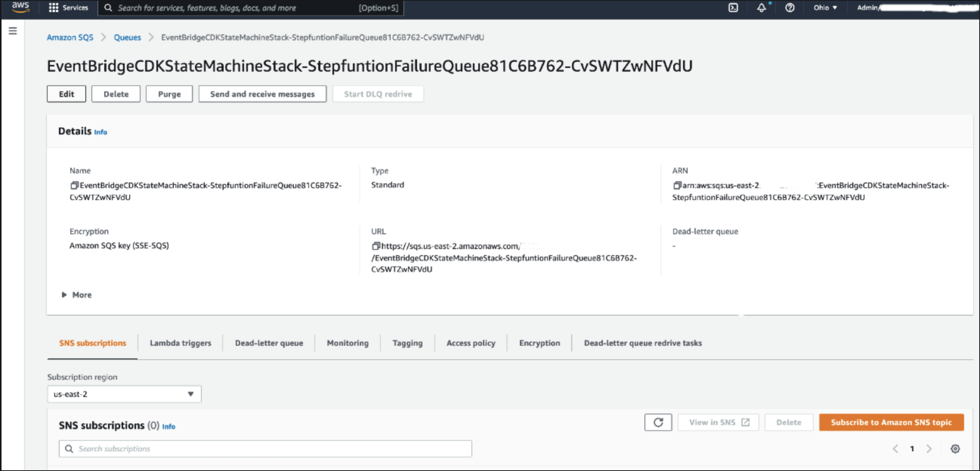
Task: Click page number 1 in pagination
Action: point(912,449)
